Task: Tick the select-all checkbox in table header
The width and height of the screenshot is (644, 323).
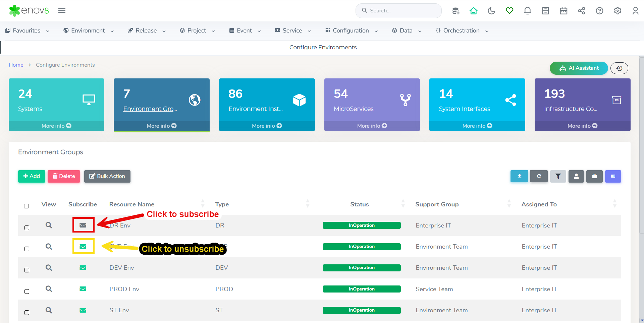Action: coord(26,206)
